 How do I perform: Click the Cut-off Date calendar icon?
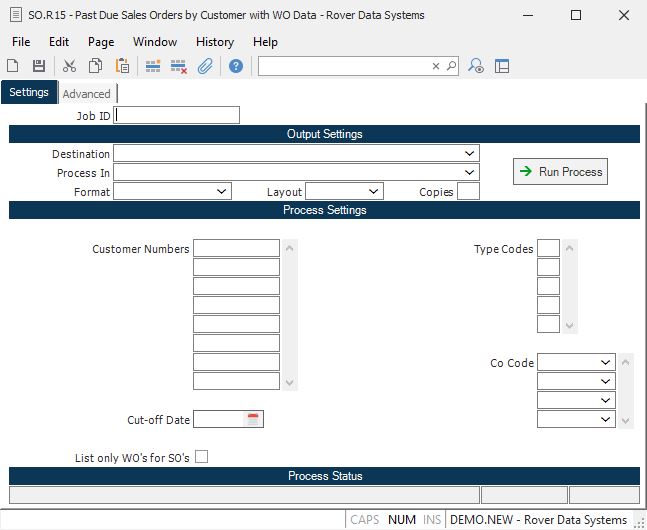click(254, 420)
